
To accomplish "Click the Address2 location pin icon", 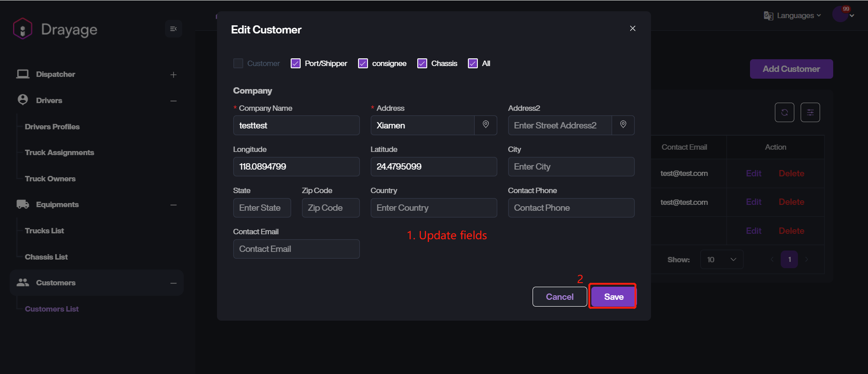I will (623, 125).
